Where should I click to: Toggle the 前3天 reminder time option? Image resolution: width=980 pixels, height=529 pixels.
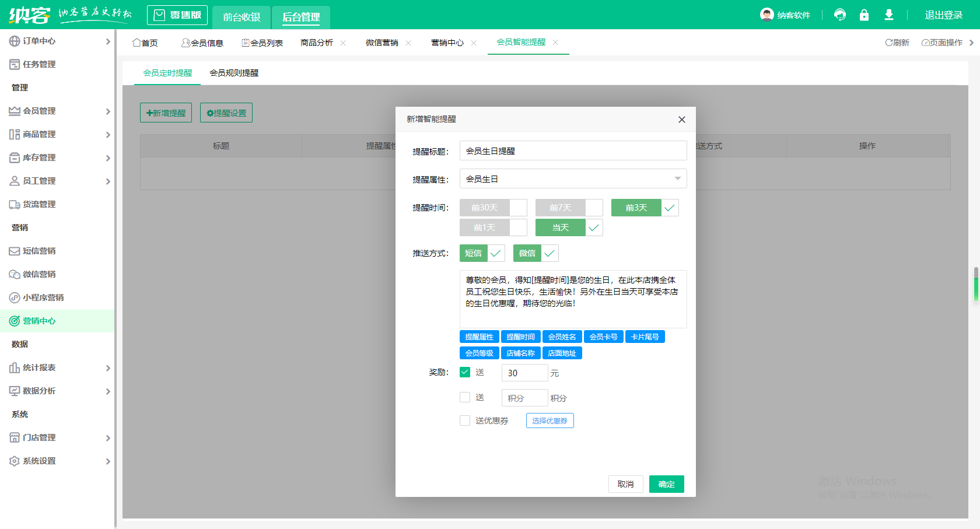coord(645,208)
